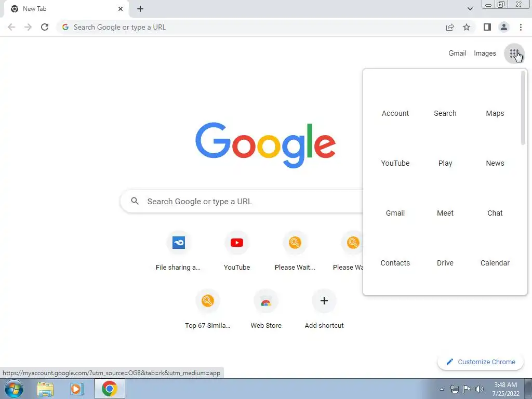Screen dimensions: 532x399
Task: Click the Google logo
Action: (x=265, y=145)
